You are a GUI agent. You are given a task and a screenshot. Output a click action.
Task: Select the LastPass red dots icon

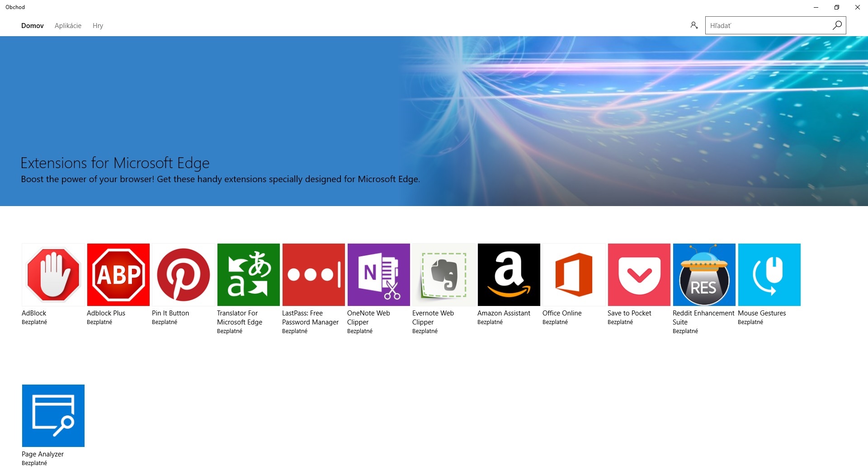coord(314,275)
